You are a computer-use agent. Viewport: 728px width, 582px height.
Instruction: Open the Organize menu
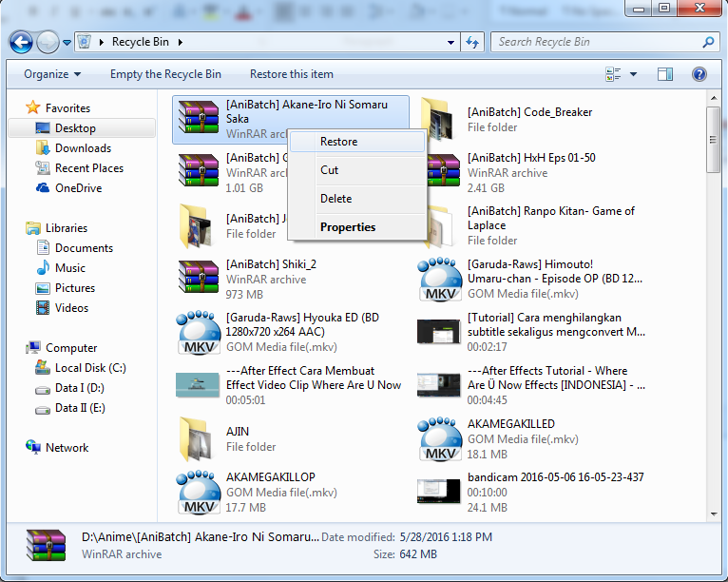52,74
